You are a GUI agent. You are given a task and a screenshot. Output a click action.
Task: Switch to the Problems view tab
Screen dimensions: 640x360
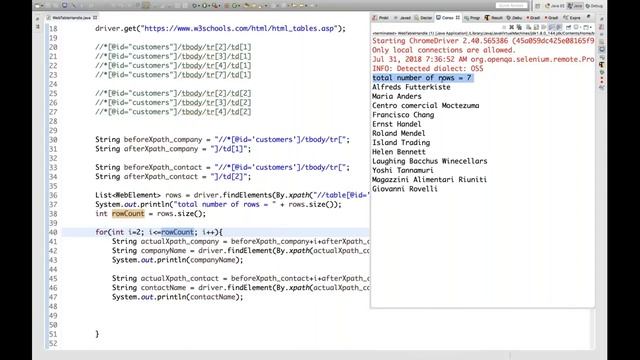(x=380, y=18)
